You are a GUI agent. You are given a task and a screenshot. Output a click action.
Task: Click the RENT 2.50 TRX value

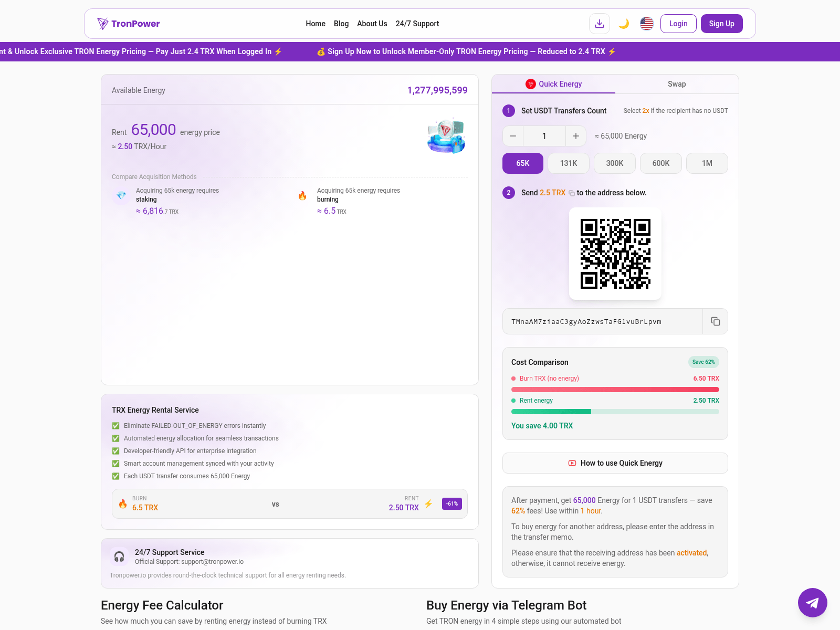(404, 508)
